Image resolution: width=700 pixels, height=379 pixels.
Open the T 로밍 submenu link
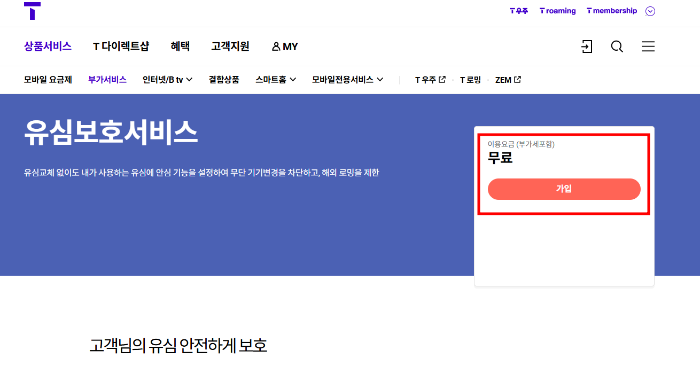tap(470, 79)
